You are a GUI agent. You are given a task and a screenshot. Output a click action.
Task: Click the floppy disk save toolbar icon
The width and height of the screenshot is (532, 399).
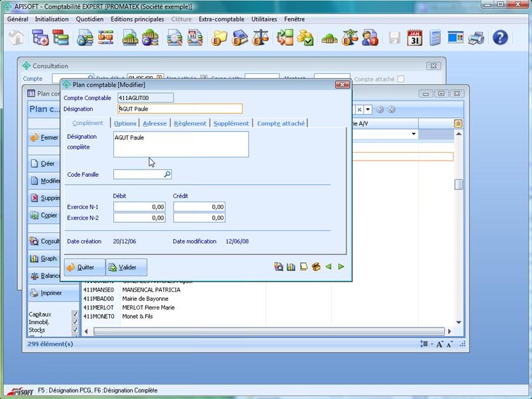394,37
